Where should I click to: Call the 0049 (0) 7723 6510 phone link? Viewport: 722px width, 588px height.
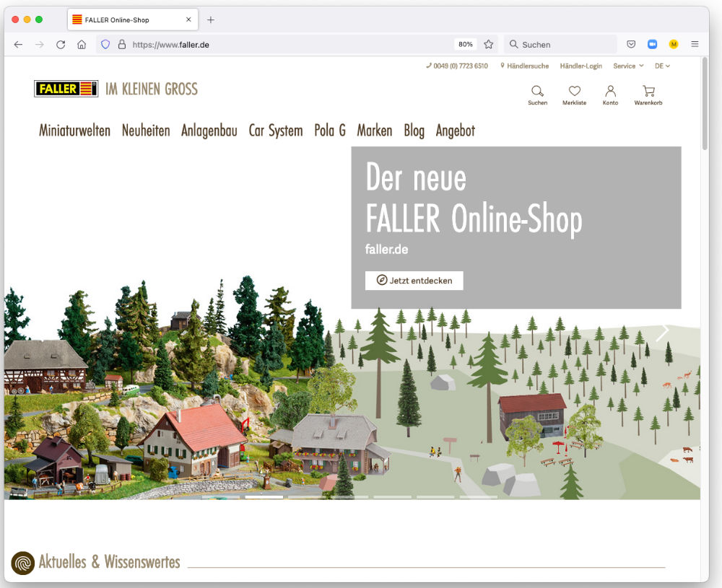click(457, 66)
